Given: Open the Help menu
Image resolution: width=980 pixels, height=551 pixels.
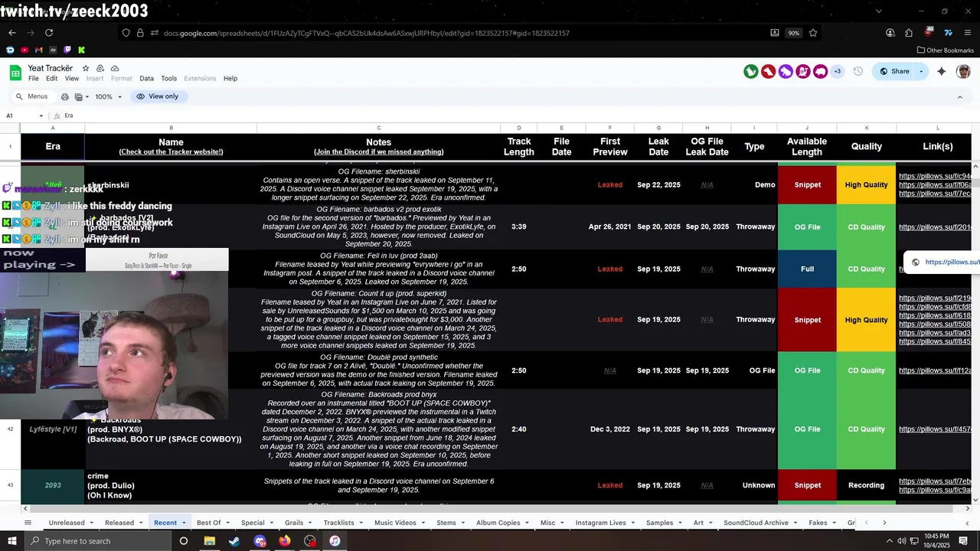Looking at the screenshot, I should [x=230, y=78].
